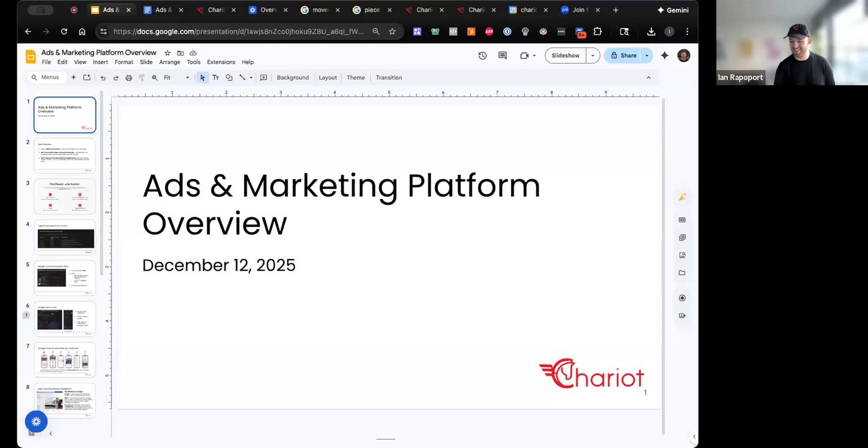The image size is (868, 448).
Task: Move presentation using folder icon
Action: tap(181, 53)
